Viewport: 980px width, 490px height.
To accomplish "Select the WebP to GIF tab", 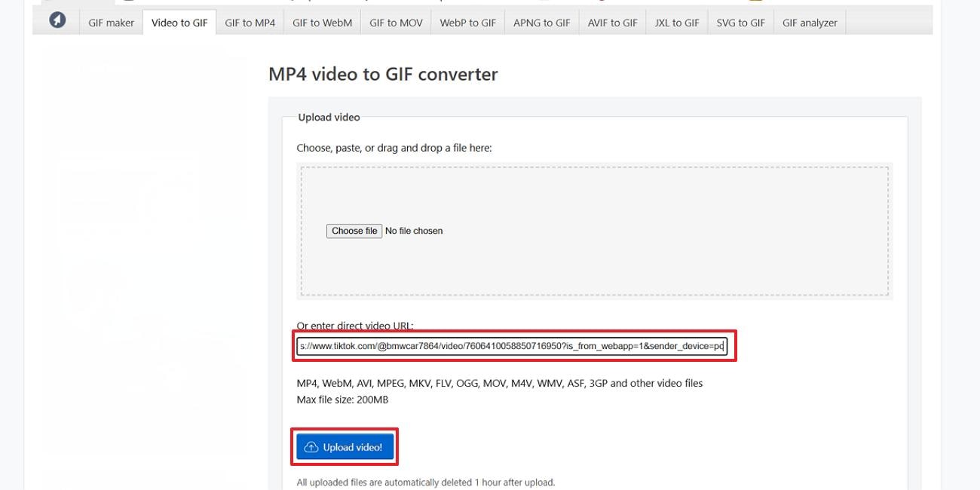I will coord(467,23).
